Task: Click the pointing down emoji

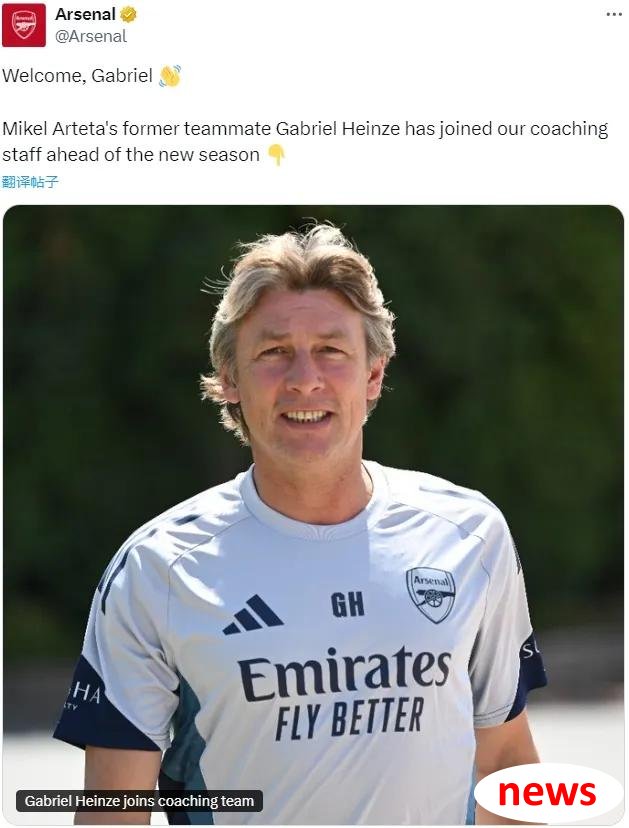Action: tap(276, 155)
